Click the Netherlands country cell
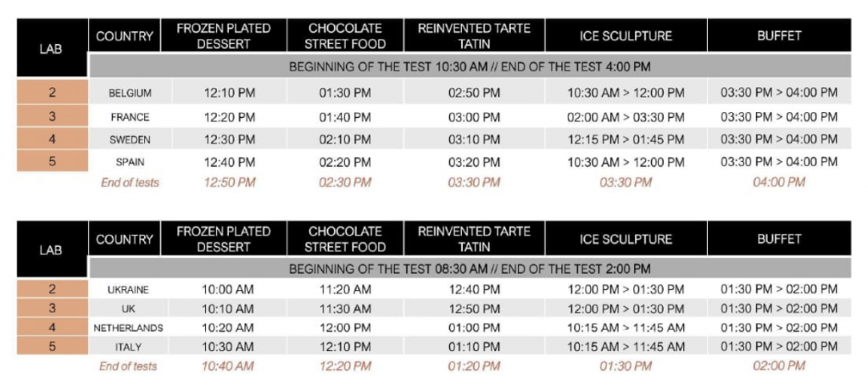868x391 pixels. (130, 327)
